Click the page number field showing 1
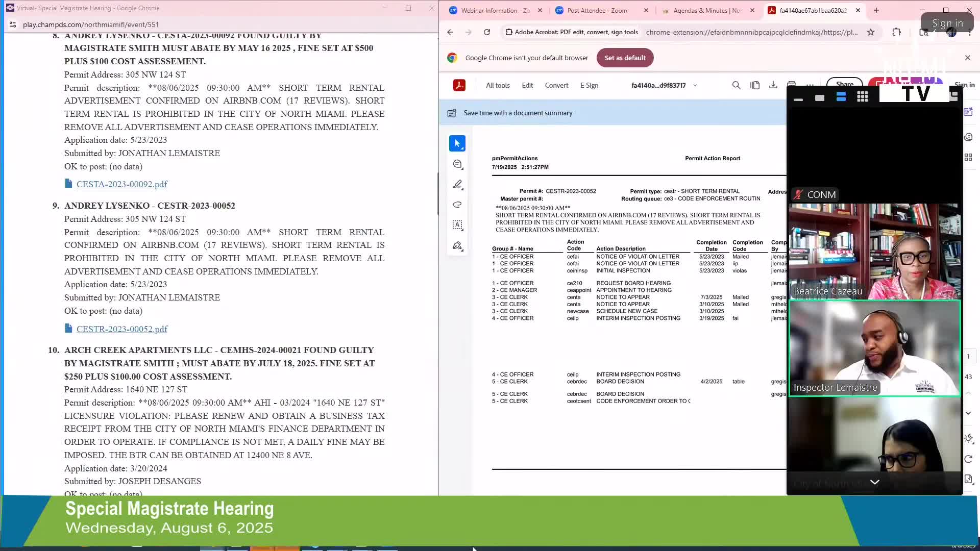The width and height of the screenshot is (980, 551). click(x=969, y=356)
